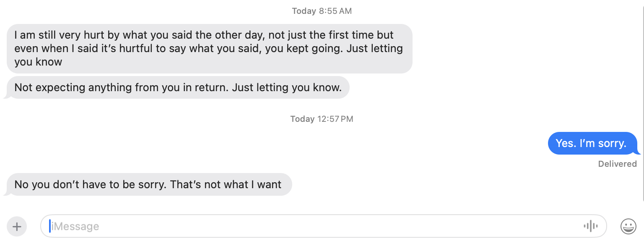Click the "iMessage" placeholder text

(75, 227)
